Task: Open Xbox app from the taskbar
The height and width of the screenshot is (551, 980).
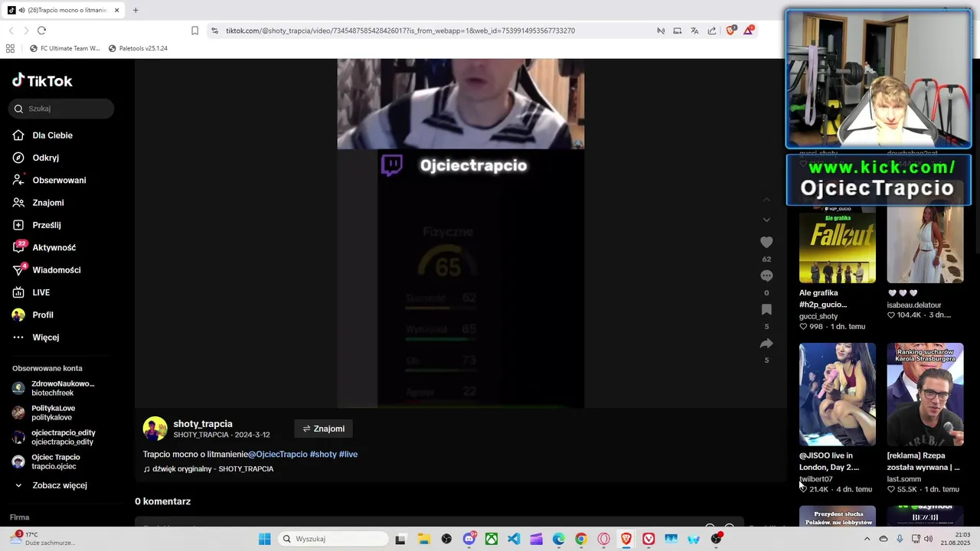Action: tap(492, 539)
